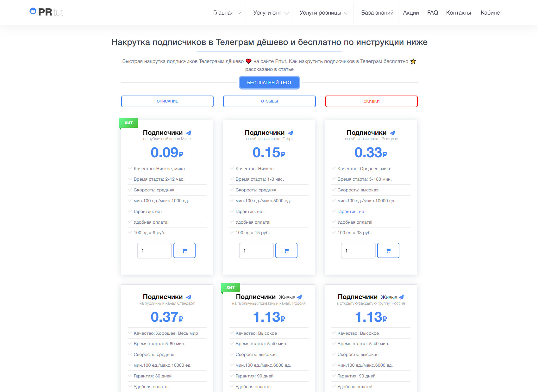Image resolution: width=538 pixels, height=392 pixels.
Task: Click БЕСПЛАТНЫЙ ТЕСТ button
Action: click(269, 83)
